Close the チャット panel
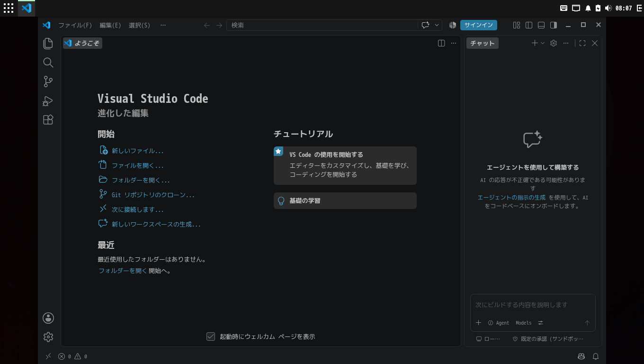Image resolution: width=644 pixels, height=364 pixels. [x=595, y=43]
